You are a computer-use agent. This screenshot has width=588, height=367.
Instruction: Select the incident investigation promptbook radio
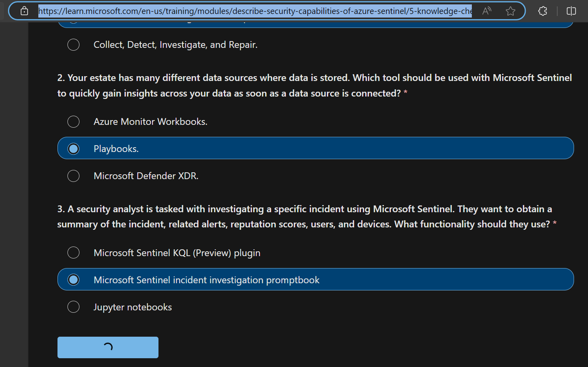coord(73,279)
